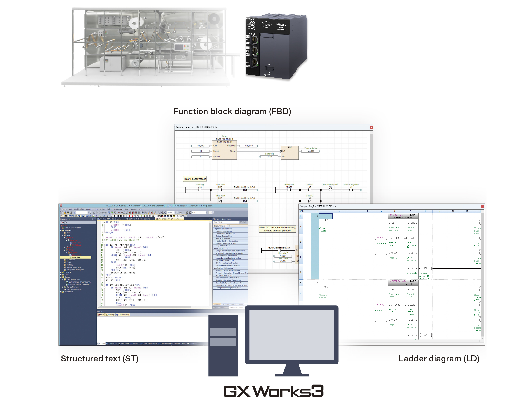The image size is (532, 406).
Task: Open the Online menu
Action: pyautogui.click(x=103, y=209)
